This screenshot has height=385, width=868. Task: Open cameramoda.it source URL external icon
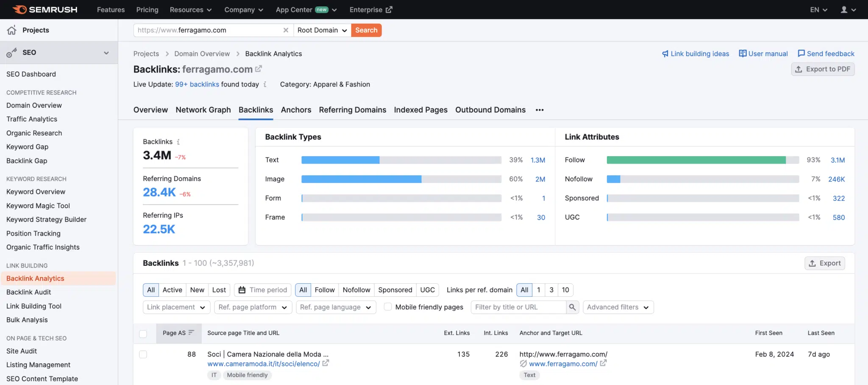click(x=325, y=363)
